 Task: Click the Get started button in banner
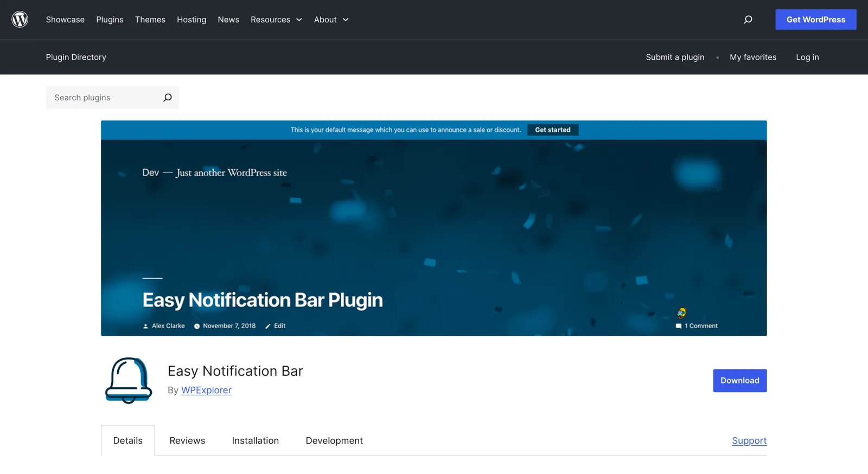[553, 130]
